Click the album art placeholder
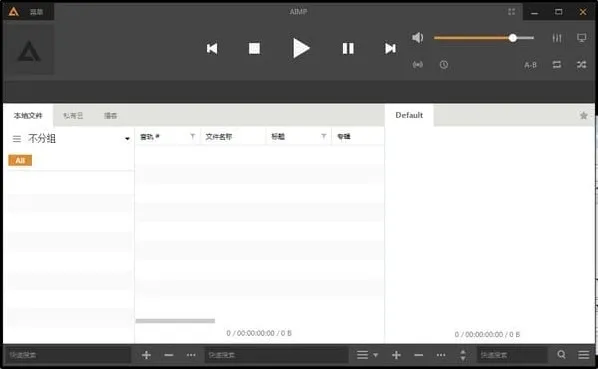This screenshot has height=369, width=598. (29, 50)
